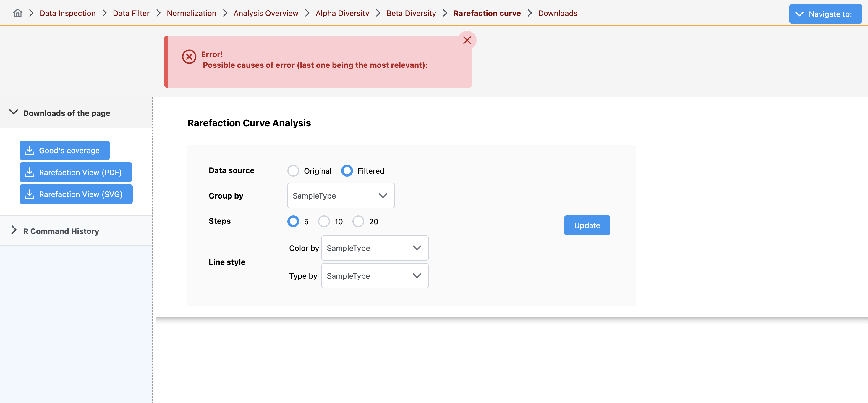Click download icon on Good's coverage
The height and width of the screenshot is (403, 868).
(x=30, y=150)
